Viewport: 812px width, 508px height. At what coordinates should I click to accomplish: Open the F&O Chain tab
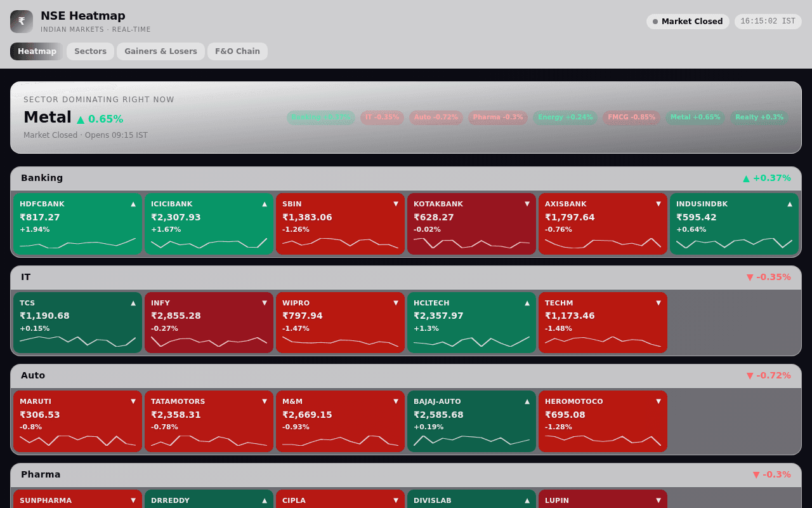click(x=237, y=51)
